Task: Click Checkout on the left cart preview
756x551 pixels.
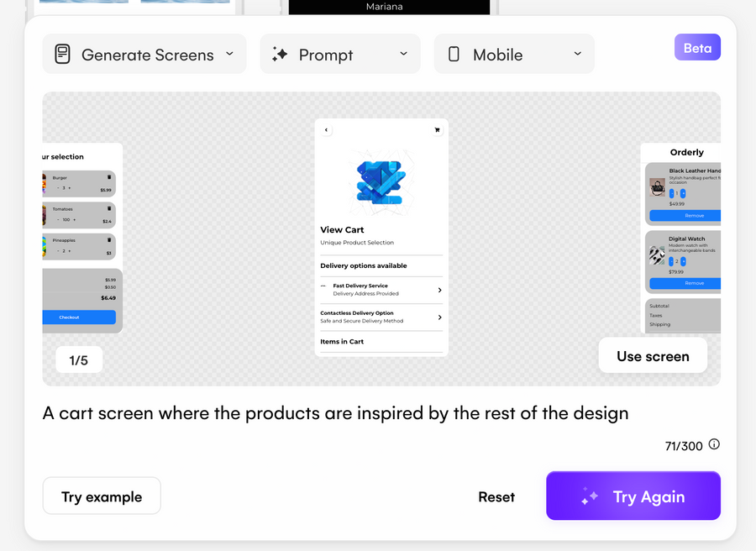Action: click(x=81, y=317)
